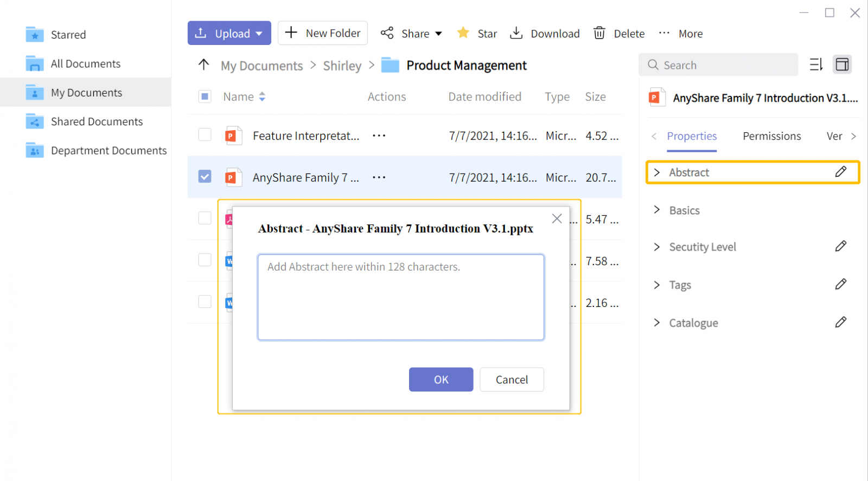The height and width of the screenshot is (481, 868).
Task: Click the Share toolbar icon
Action: [387, 33]
